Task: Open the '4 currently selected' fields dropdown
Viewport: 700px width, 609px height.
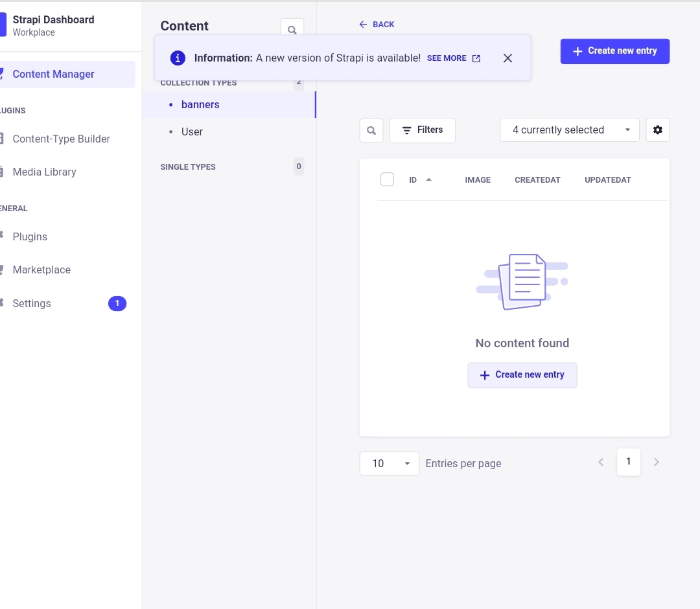Action: [x=569, y=130]
